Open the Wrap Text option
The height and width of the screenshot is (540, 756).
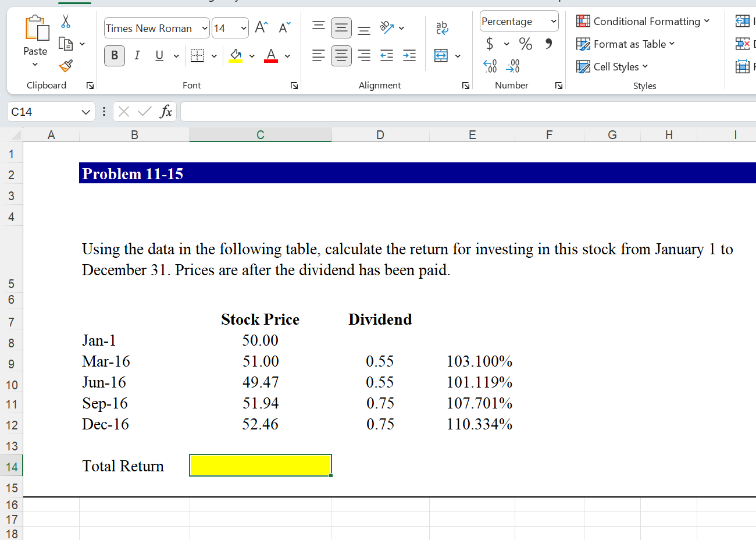pyautogui.click(x=441, y=26)
